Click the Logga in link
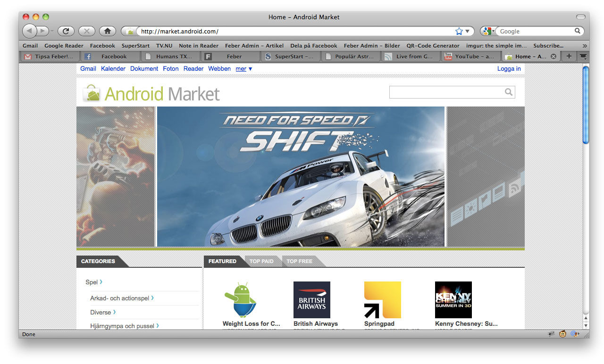This screenshot has height=364, width=604. click(x=509, y=69)
